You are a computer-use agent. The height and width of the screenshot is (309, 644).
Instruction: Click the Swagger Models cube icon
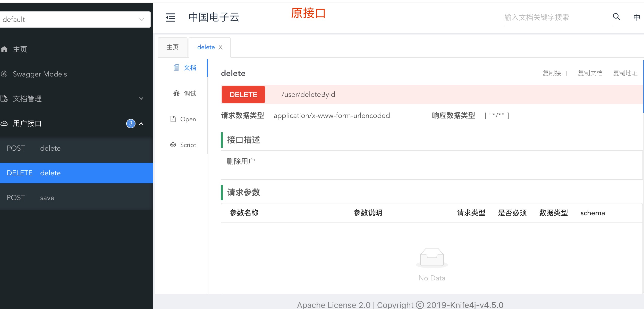tap(4, 74)
